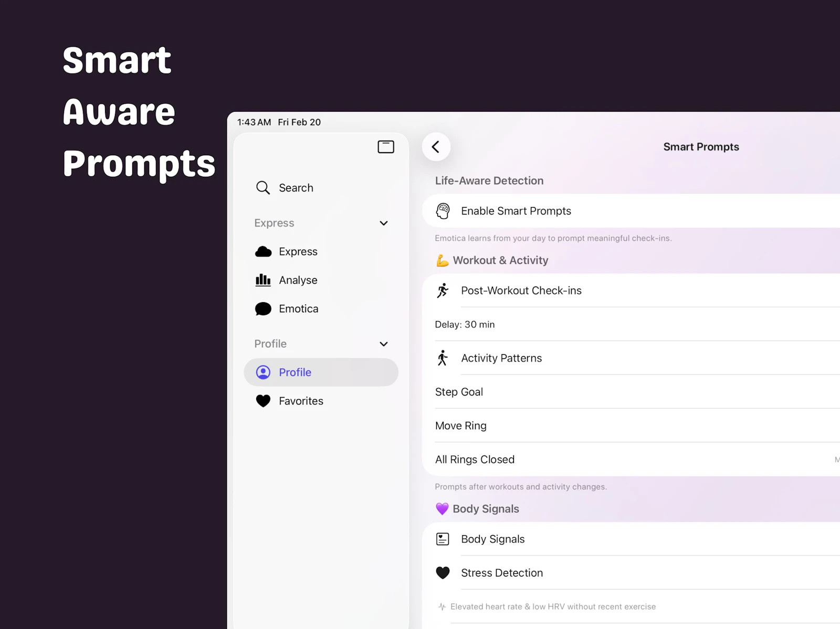The width and height of the screenshot is (840, 629).
Task: Click the Favorites heart icon
Action: coord(263,401)
